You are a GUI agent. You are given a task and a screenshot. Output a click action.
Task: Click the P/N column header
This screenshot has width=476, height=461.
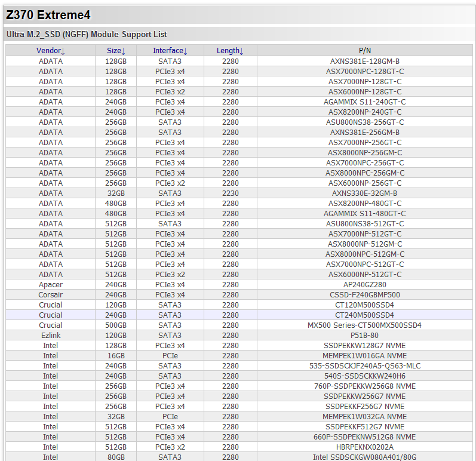364,51
